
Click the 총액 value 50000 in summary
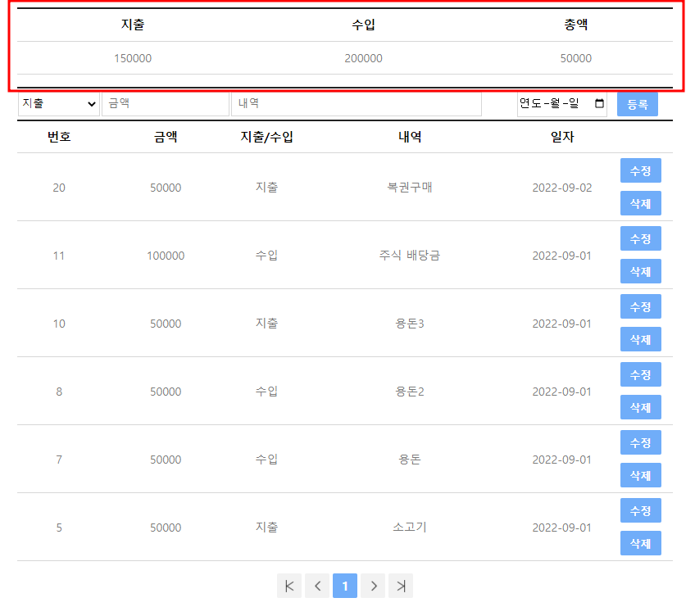click(x=576, y=58)
